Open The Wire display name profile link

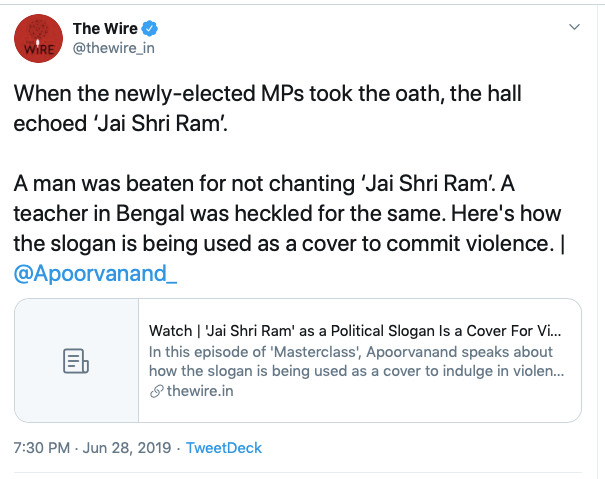(106, 28)
